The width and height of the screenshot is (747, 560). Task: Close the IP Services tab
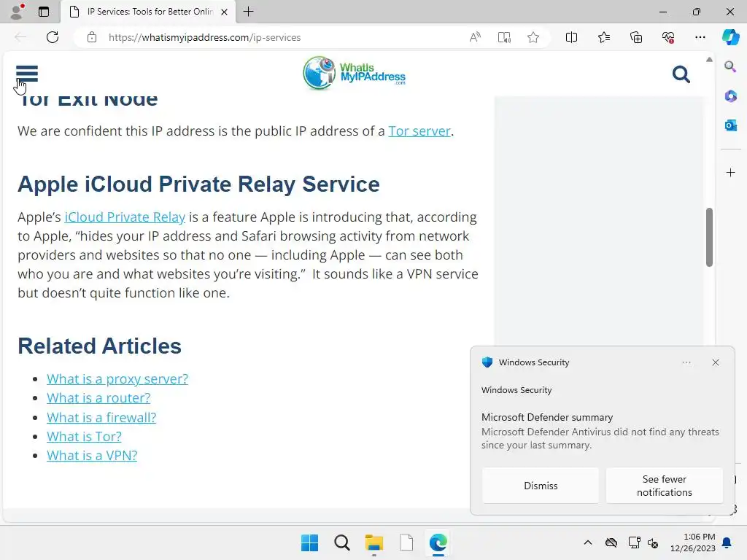click(224, 12)
